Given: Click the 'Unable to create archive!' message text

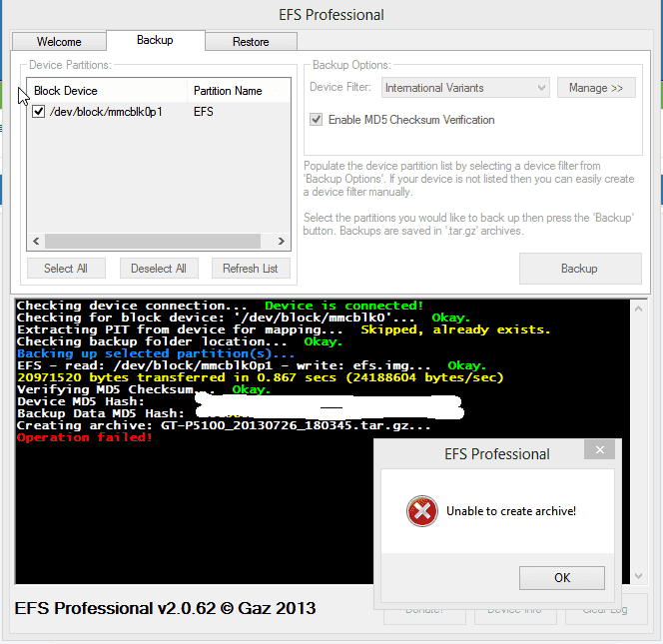Looking at the screenshot, I should pyautogui.click(x=511, y=511).
